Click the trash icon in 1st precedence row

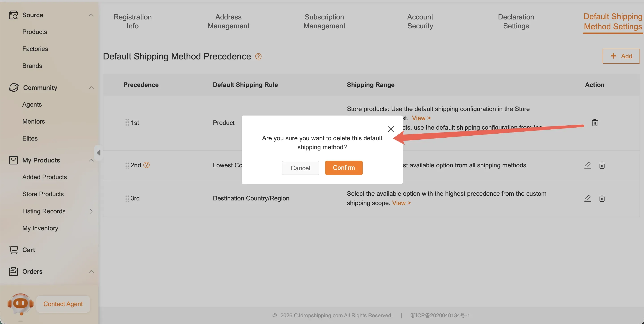(595, 123)
